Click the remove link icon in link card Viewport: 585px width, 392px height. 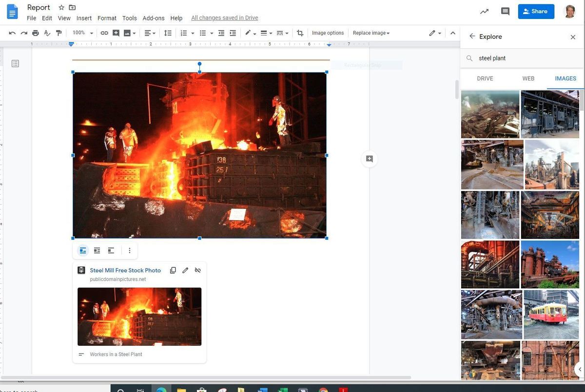(197, 270)
